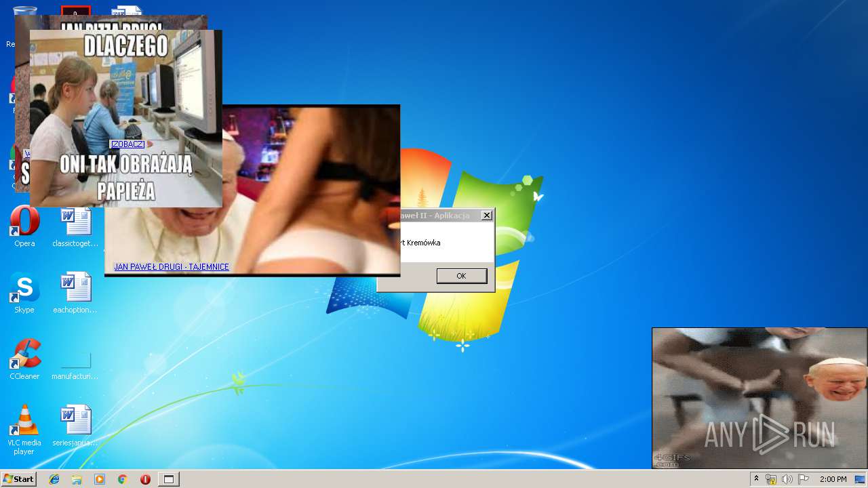
Task: Open Internet Explorer from the taskbar
Action: point(54,479)
